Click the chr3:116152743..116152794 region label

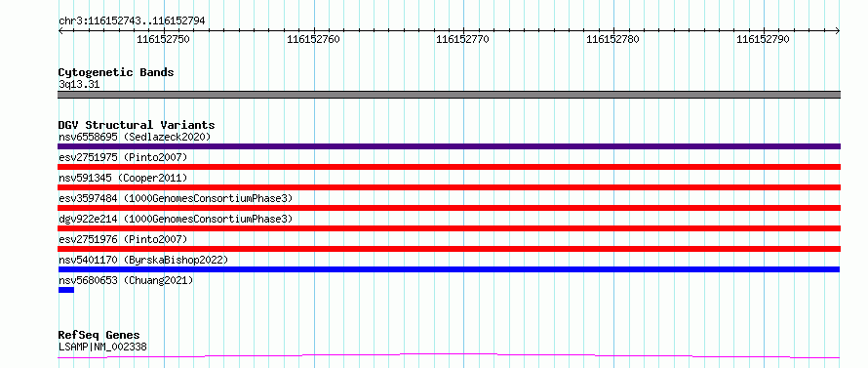[132, 21]
